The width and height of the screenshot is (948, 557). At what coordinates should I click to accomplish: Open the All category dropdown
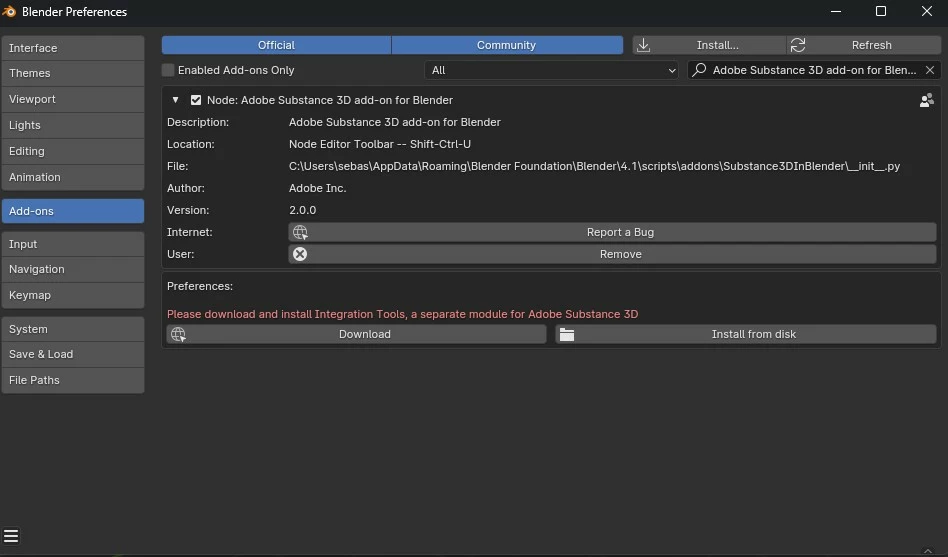click(x=551, y=70)
